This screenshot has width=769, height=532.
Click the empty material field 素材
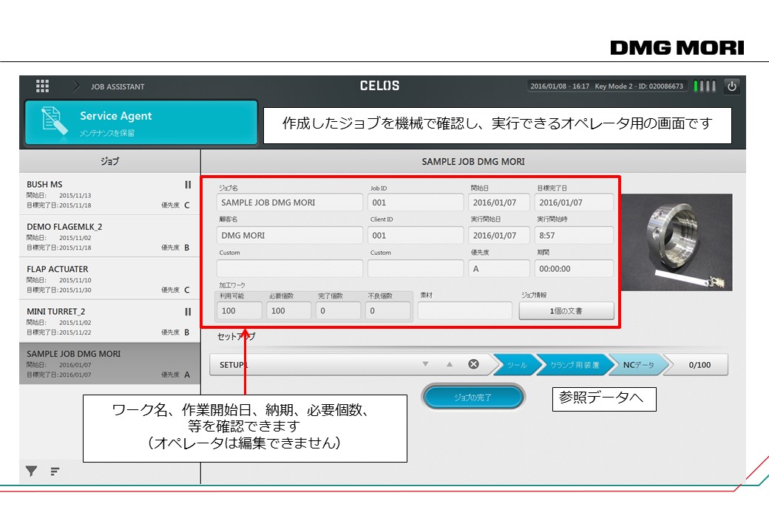pos(465,310)
